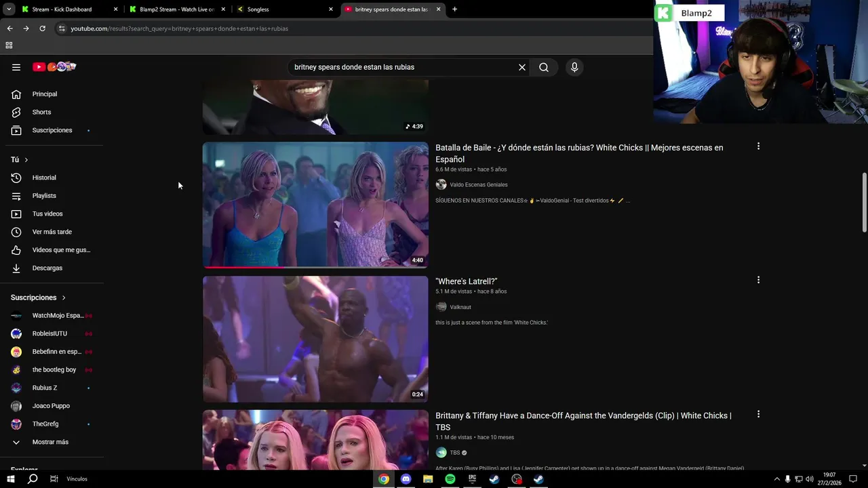Open File Explorer from the taskbar
This screenshot has height=488, width=868.
[x=428, y=479]
